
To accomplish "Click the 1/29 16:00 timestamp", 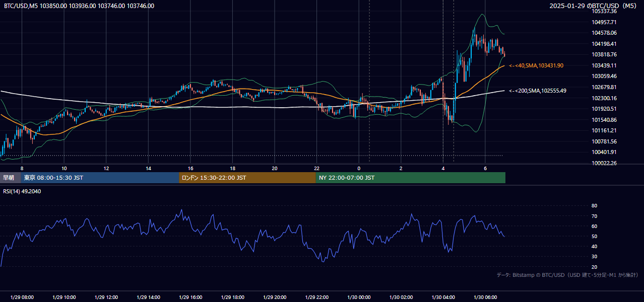I will (190, 297).
